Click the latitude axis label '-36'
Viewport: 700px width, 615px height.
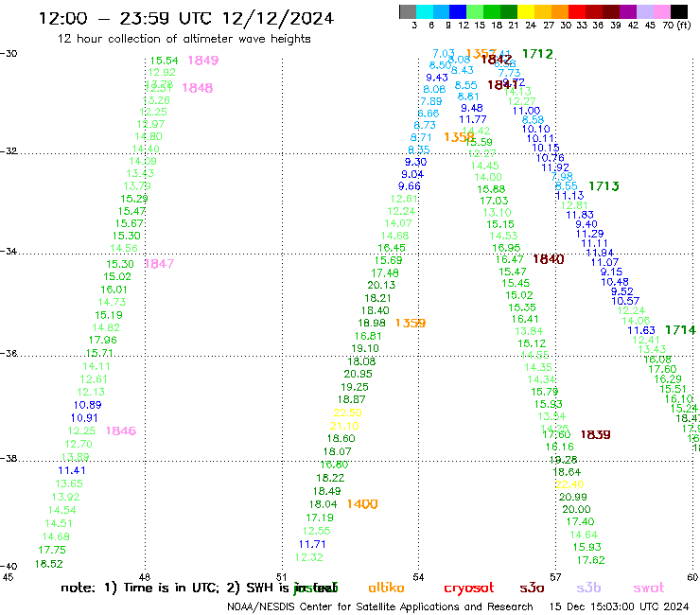click(9, 354)
